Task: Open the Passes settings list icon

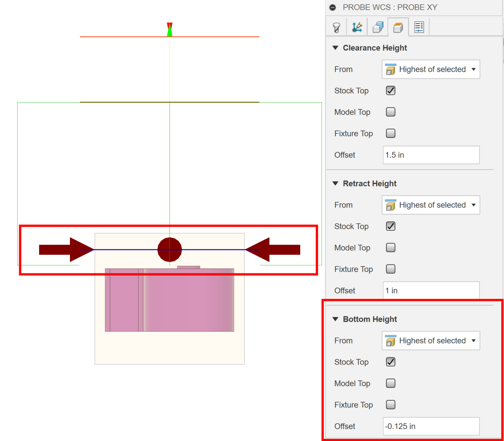Action: click(x=419, y=27)
